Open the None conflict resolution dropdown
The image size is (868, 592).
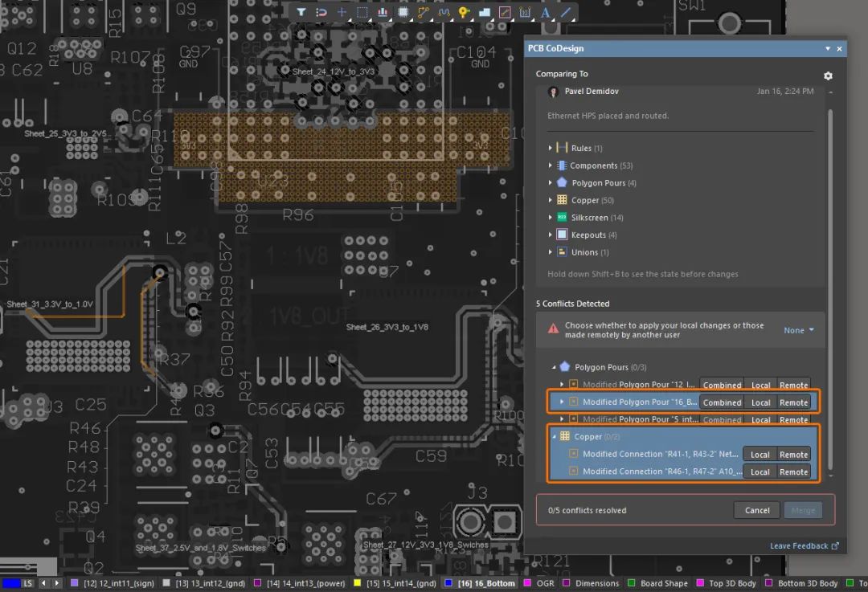click(799, 330)
